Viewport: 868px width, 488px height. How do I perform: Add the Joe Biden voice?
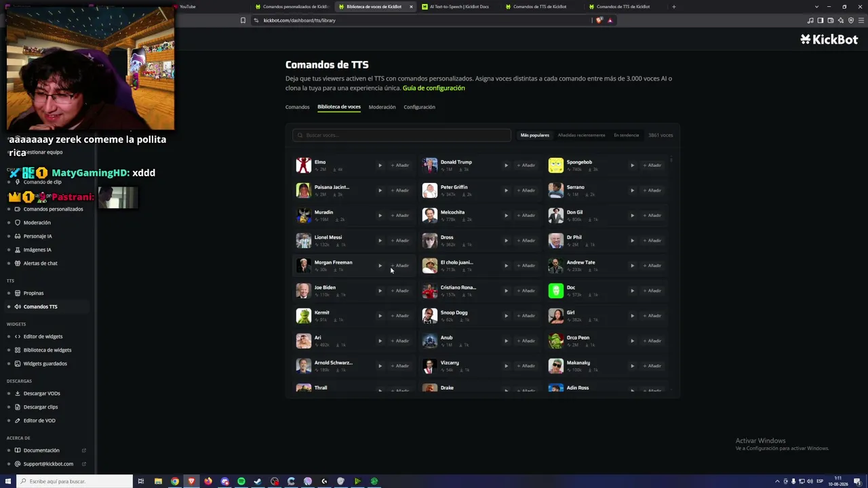pos(400,291)
